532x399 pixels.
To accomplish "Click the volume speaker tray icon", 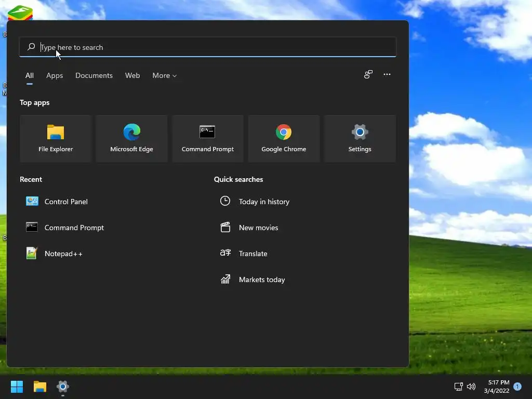I will 471,387.
